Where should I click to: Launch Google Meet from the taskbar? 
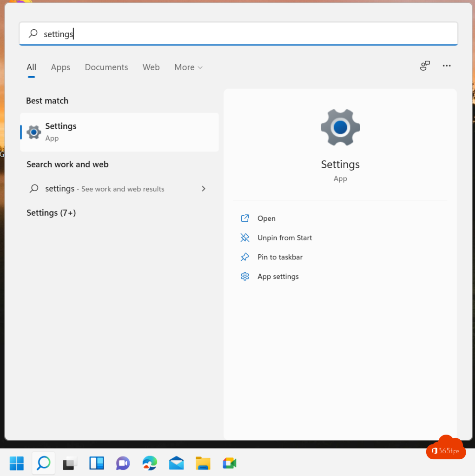click(x=229, y=463)
